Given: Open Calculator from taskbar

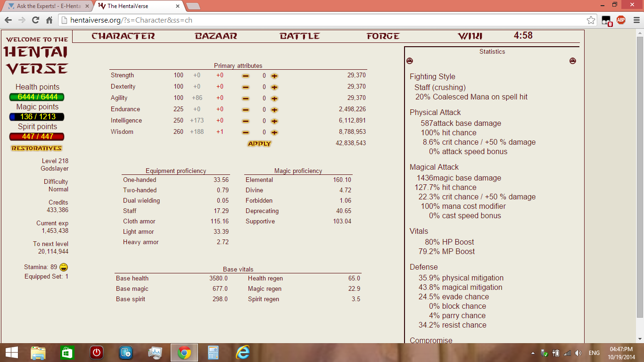Looking at the screenshot, I should pyautogui.click(x=214, y=353).
